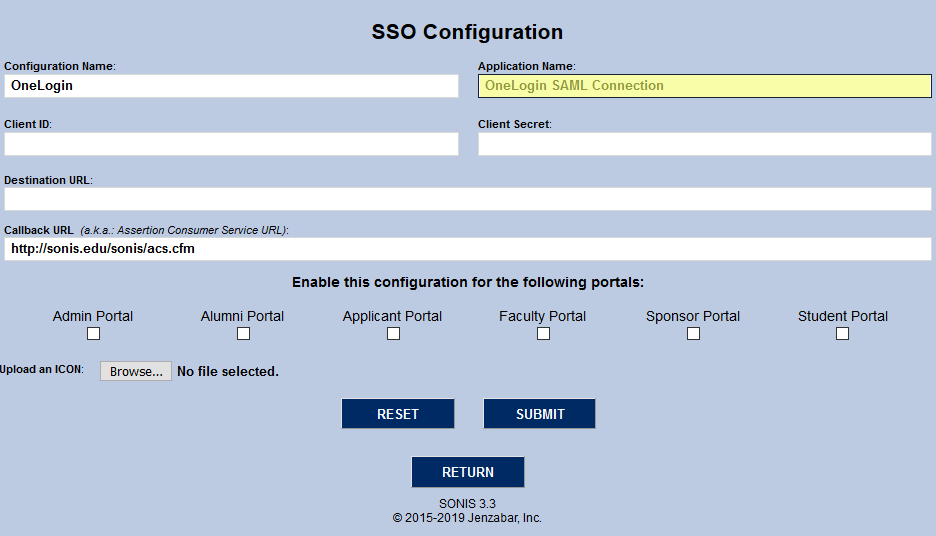Viewport: 936px width, 536px height.
Task: Click the Sponsor Portal label
Action: click(693, 316)
